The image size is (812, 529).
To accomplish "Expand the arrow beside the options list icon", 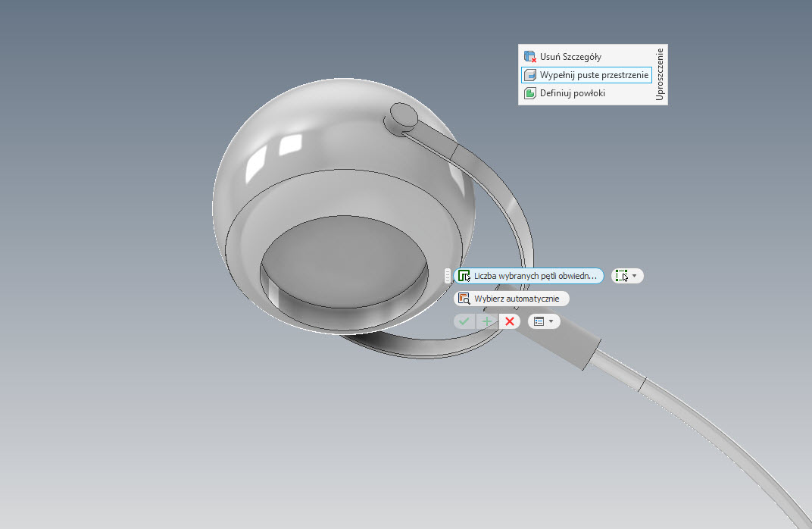I will tap(551, 321).
